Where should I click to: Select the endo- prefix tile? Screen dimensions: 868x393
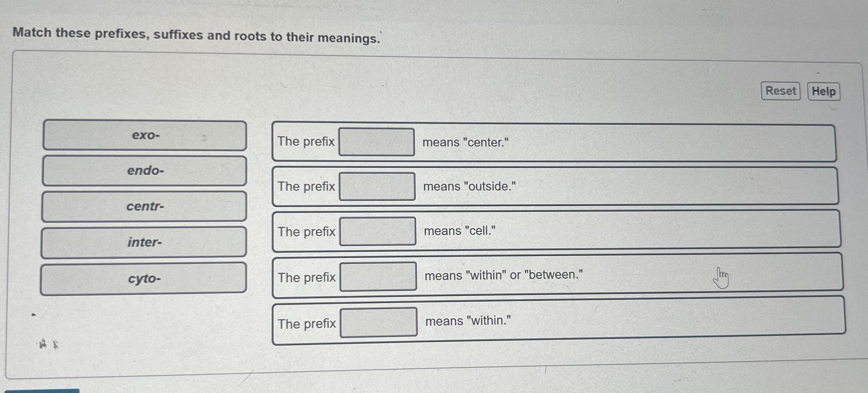click(x=144, y=171)
